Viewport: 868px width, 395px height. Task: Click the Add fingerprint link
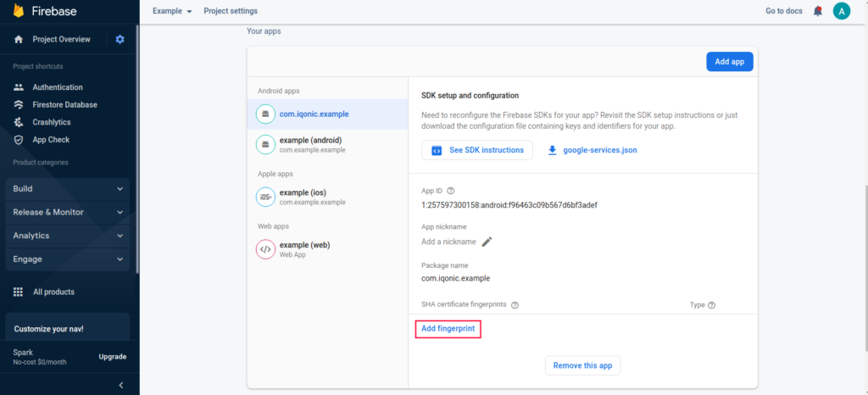pos(448,329)
